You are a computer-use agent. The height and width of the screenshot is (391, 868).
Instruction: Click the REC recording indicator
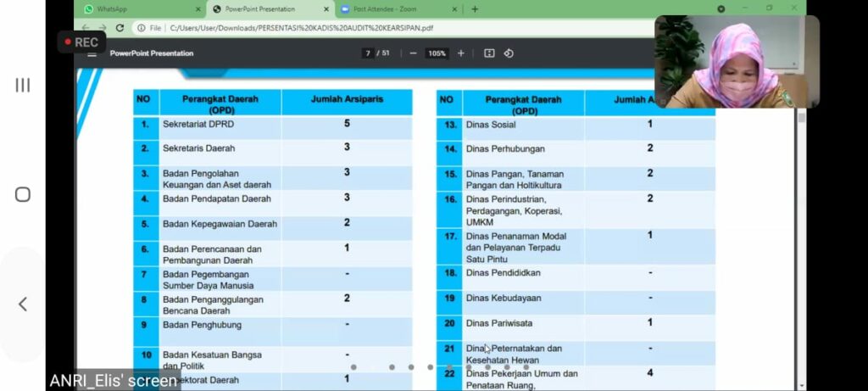[x=81, y=42]
